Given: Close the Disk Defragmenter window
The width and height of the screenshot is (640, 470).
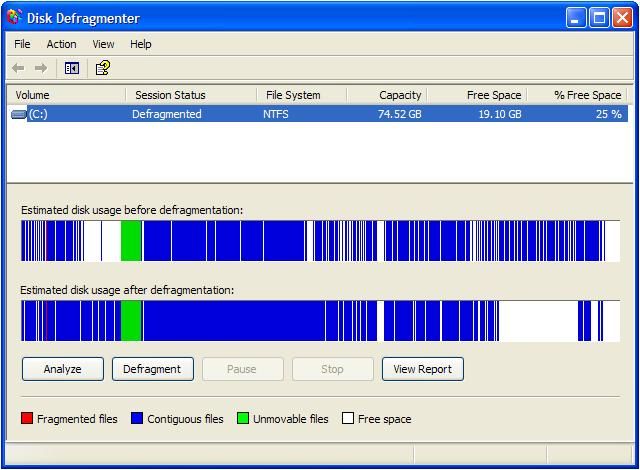Looking at the screenshot, I should point(622,18).
